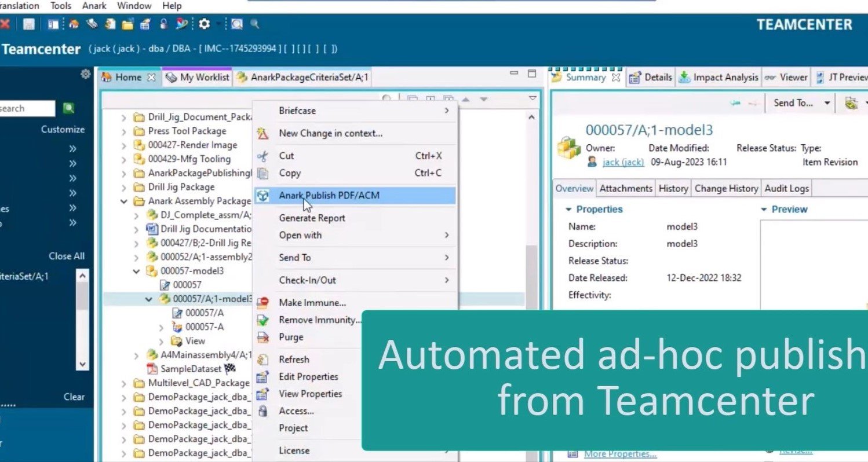Expand the Multilevel_CAD_Package folder

point(124,383)
